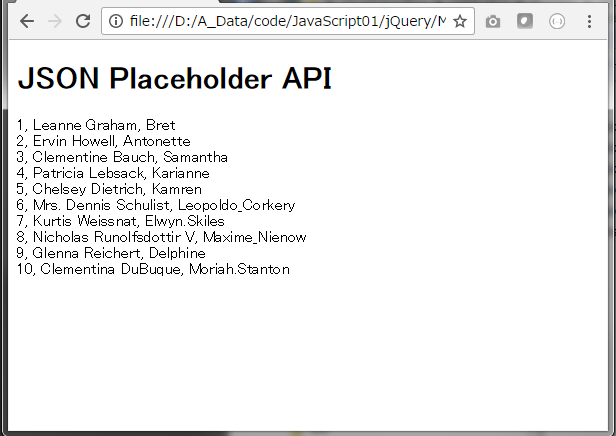The height and width of the screenshot is (436, 616).
Task: Select row '2, Ervin Howell, Antonette'
Action: (x=103, y=141)
